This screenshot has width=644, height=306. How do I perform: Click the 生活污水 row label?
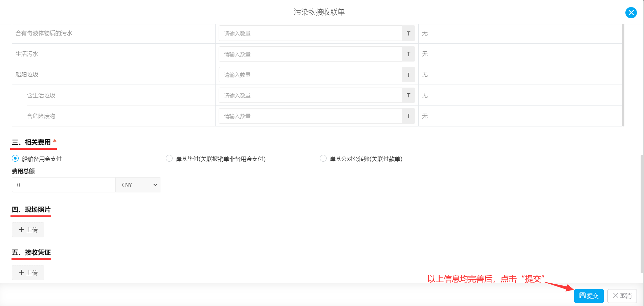pos(27,54)
